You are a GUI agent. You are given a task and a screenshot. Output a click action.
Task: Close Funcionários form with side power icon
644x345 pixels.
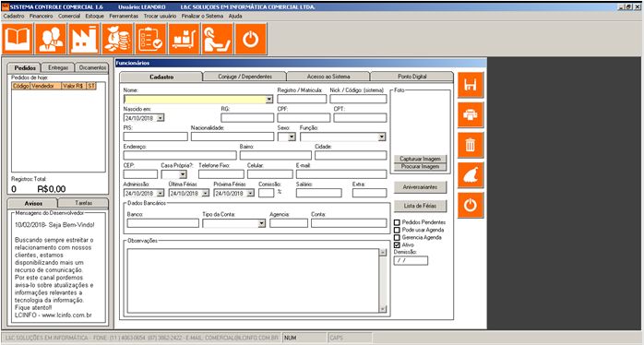(x=471, y=205)
